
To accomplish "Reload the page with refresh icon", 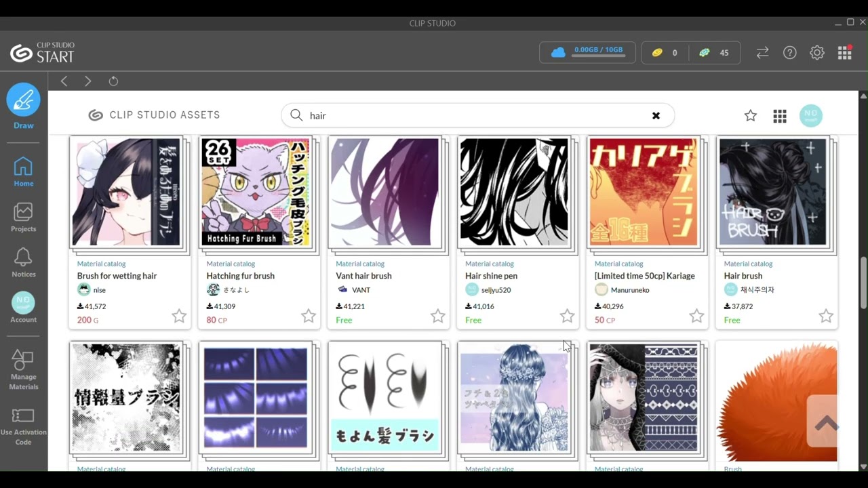I will pyautogui.click(x=113, y=81).
